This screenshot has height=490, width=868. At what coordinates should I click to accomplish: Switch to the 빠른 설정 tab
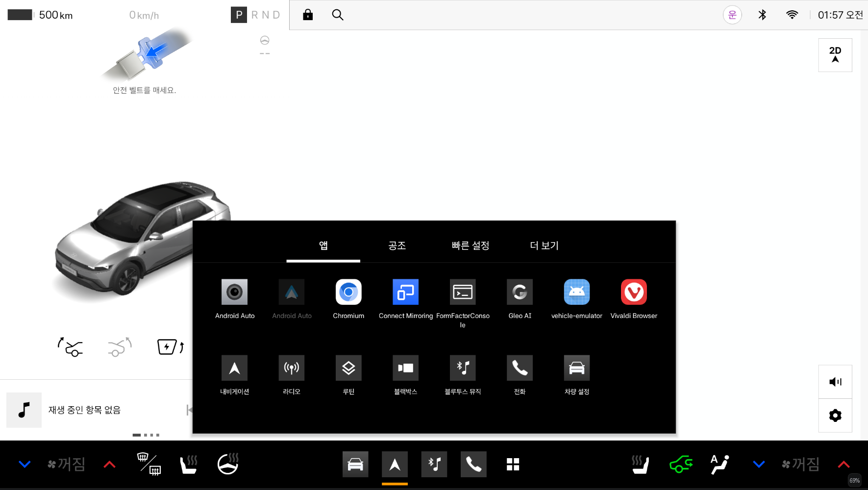pyautogui.click(x=471, y=245)
